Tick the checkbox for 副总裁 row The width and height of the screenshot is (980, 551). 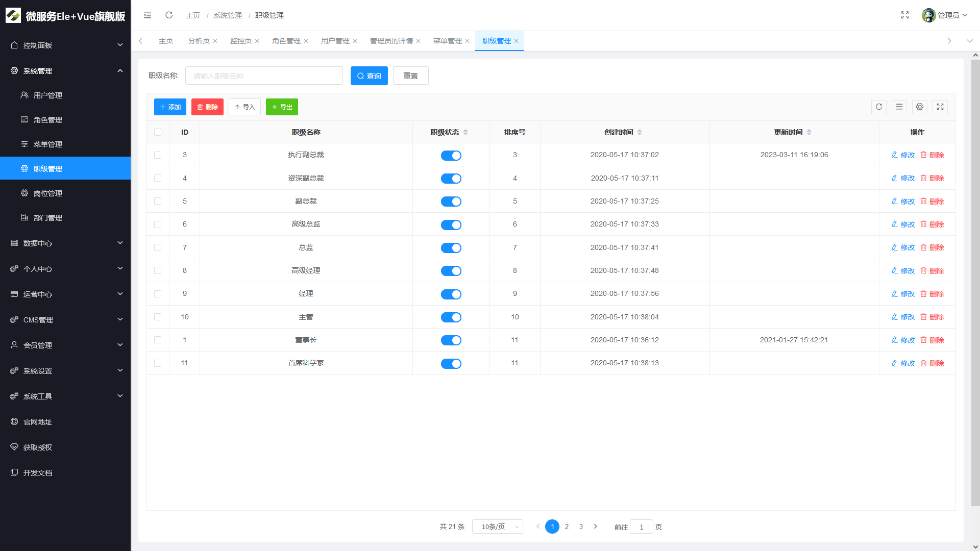[158, 202]
